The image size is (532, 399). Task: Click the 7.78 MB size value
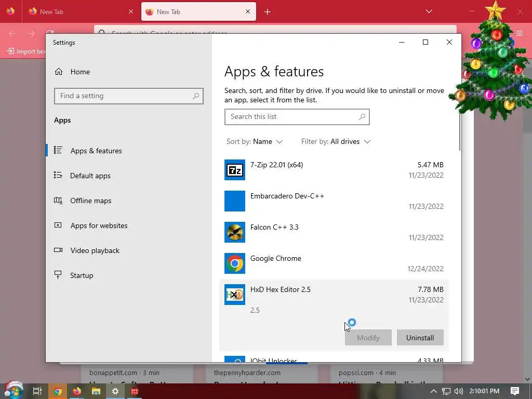click(431, 289)
